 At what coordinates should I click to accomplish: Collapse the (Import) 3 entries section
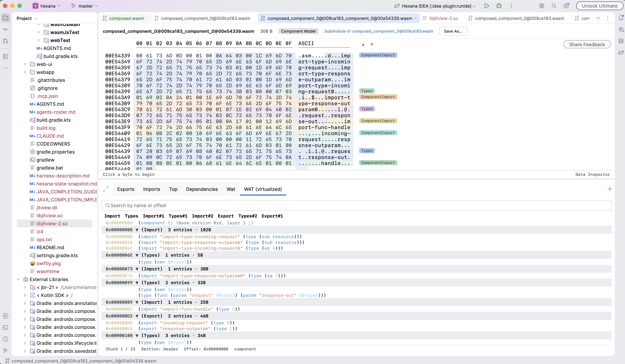point(137,230)
